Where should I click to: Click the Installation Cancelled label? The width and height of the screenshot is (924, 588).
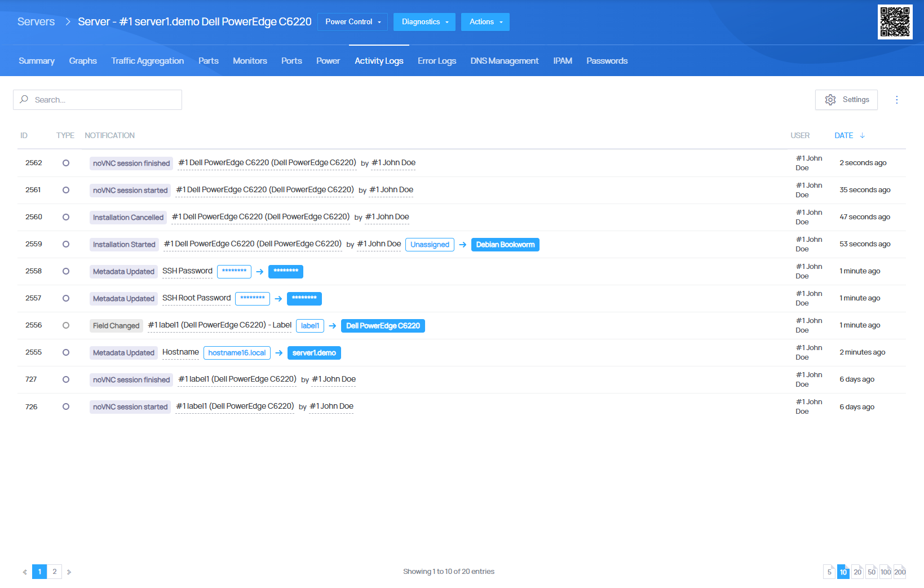pos(128,218)
